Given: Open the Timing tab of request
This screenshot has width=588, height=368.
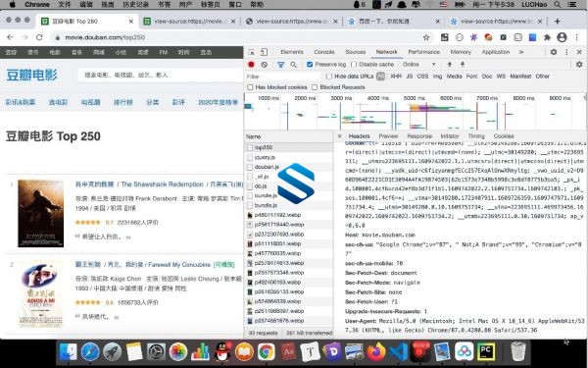Looking at the screenshot, I should tap(476, 136).
